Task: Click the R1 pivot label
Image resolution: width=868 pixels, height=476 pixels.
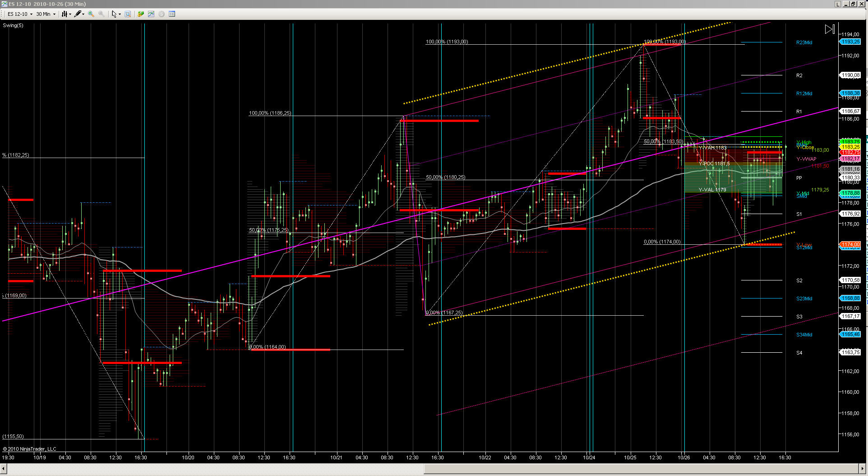Action: (799, 112)
